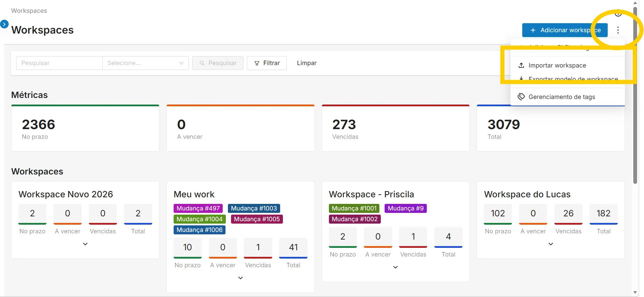644x297 pixels.
Task: Click the Mudança #1003 tag
Action: pyautogui.click(x=254, y=208)
